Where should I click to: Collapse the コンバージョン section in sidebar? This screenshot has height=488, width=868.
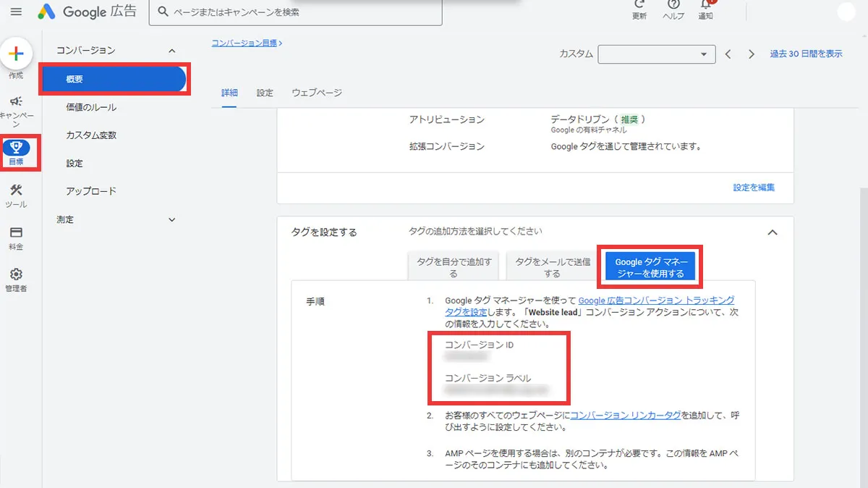click(x=171, y=50)
